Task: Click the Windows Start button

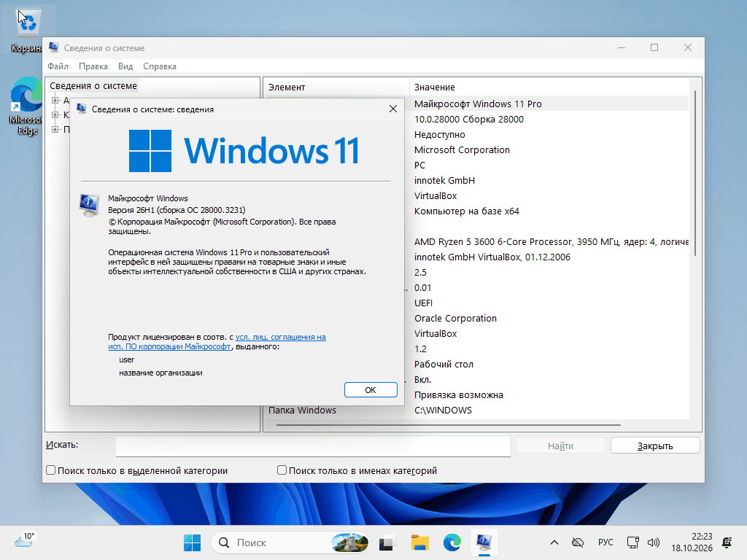Action: click(193, 542)
